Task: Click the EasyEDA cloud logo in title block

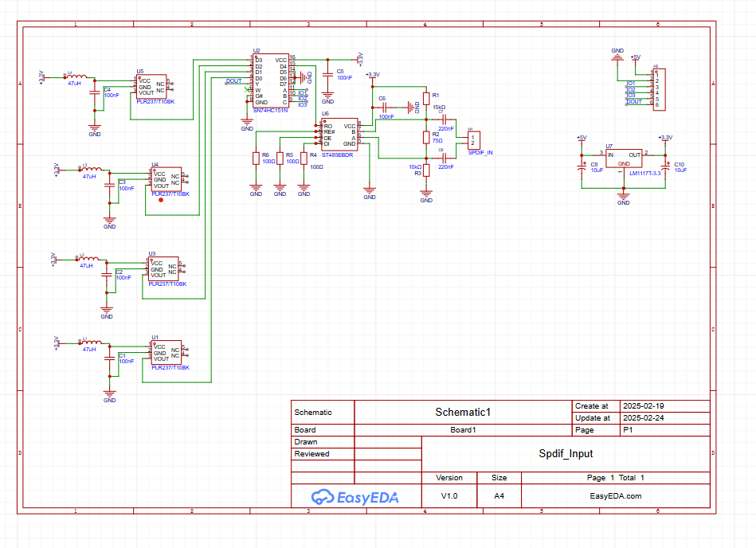Action: click(354, 497)
